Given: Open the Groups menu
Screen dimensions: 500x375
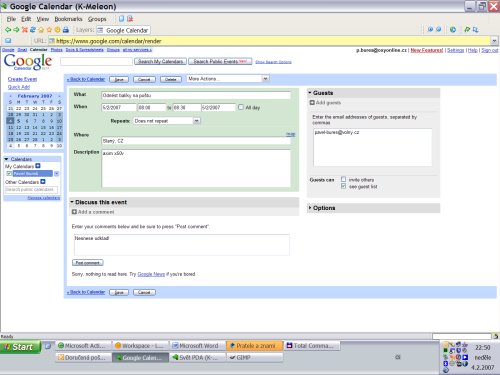Looking at the screenshot, I should pyautogui.click(x=97, y=19).
